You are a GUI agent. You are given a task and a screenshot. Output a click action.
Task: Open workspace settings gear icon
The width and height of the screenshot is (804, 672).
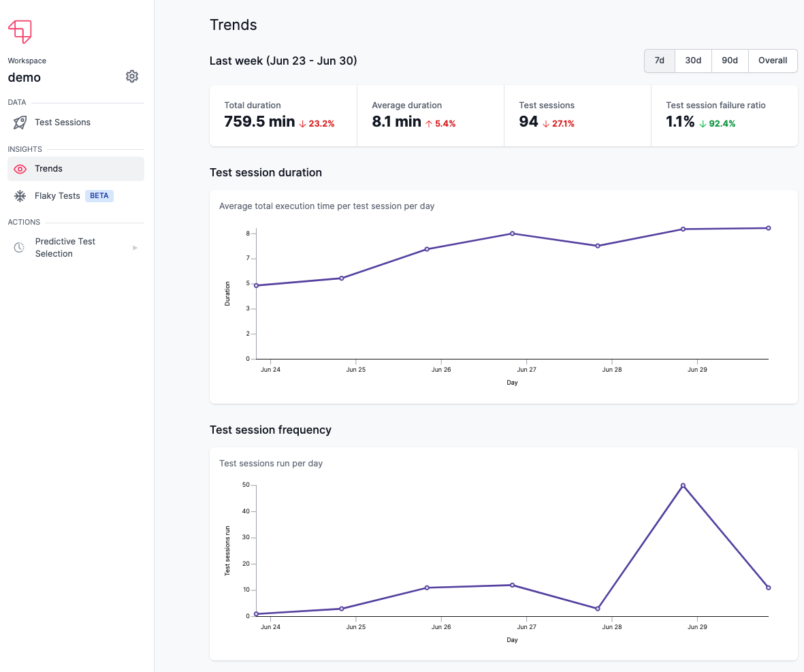coord(132,76)
